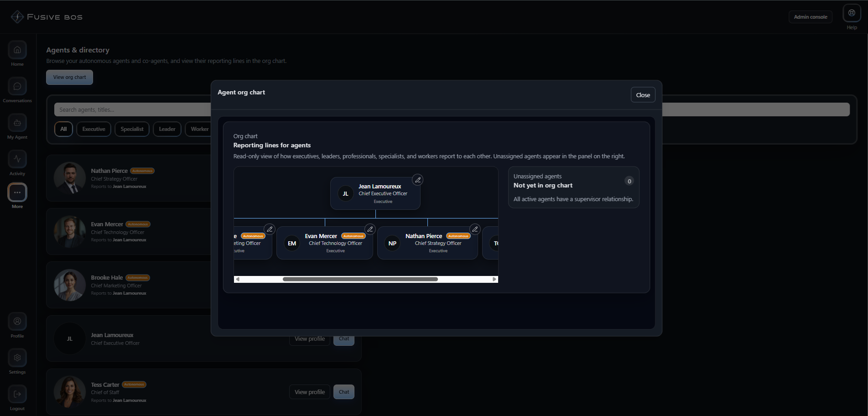Screen dimensions: 868x416
Task: Click Autonomous badge on Nathan Pierce chart card
Action: [458, 236]
